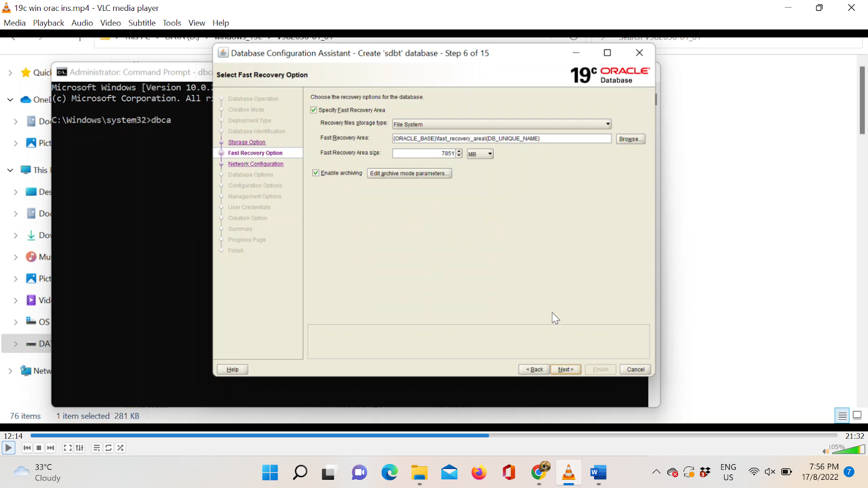
Task: Toggle VLC loop mode
Action: pyautogui.click(x=108, y=448)
